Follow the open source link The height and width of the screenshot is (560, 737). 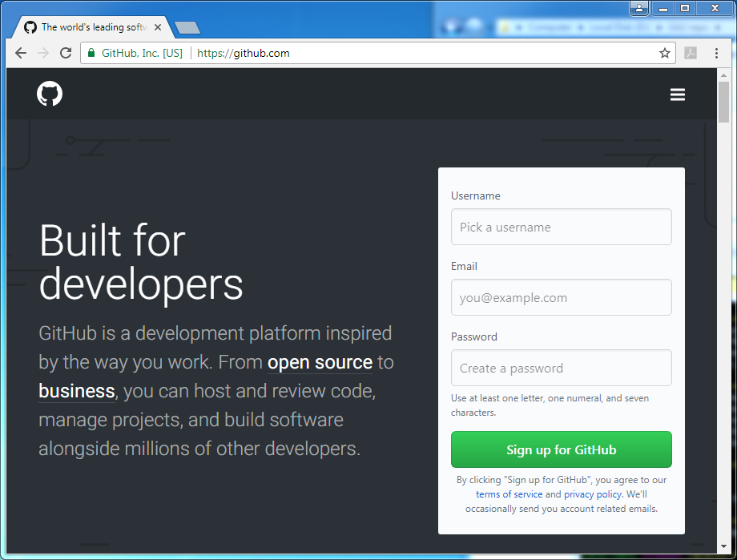[320, 363]
